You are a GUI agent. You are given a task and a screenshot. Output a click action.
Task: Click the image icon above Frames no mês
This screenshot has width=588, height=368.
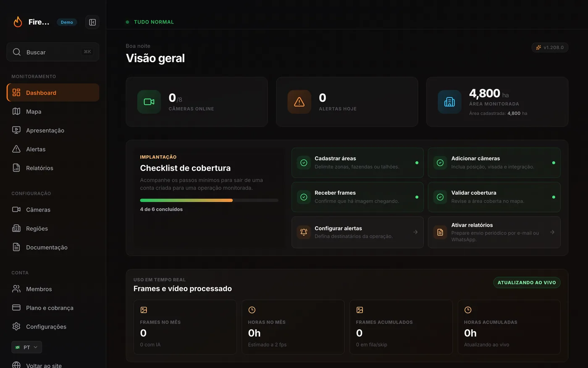pyautogui.click(x=144, y=310)
